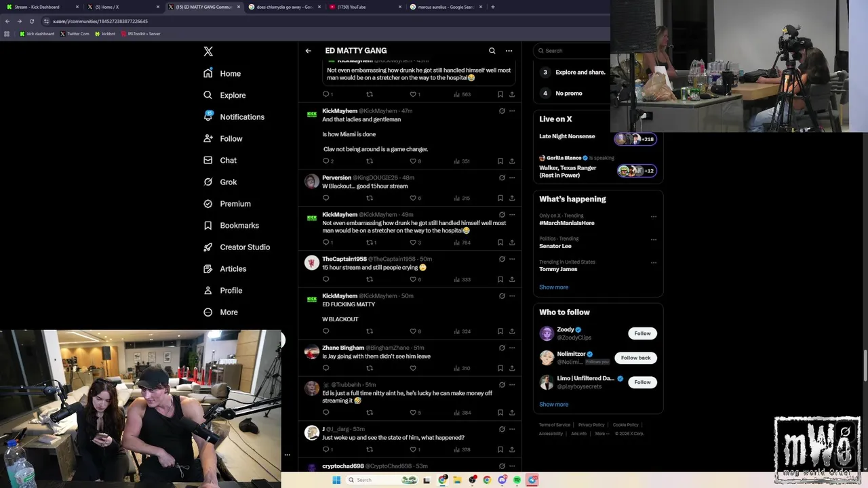Image resolution: width=868 pixels, height=488 pixels.
Task: Follow Limo | Unfiltered Da...
Action: (642, 382)
